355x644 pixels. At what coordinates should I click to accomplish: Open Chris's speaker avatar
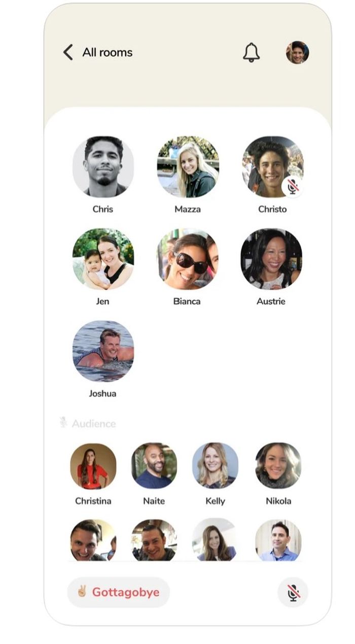coord(103,166)
